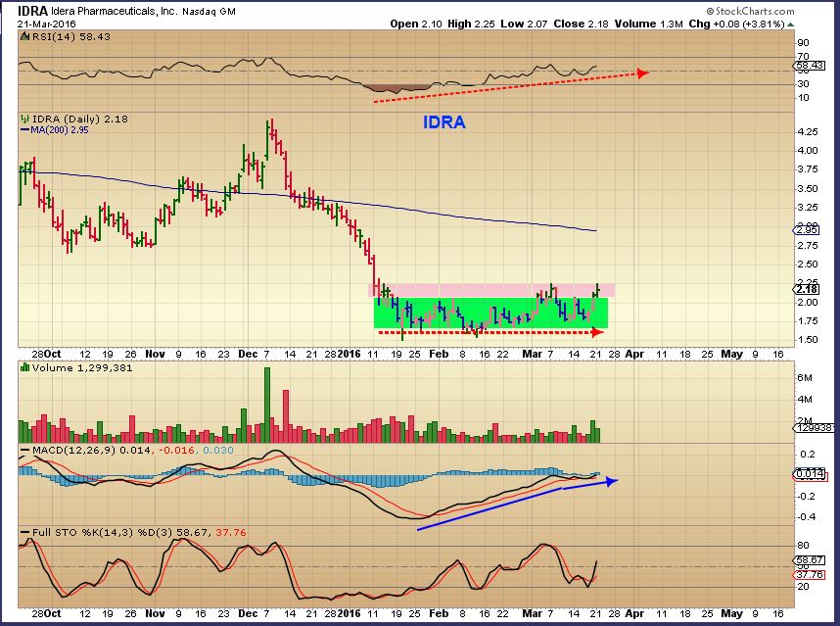Click the 80 label on the stochastic scale

click(x=803, y=546)
